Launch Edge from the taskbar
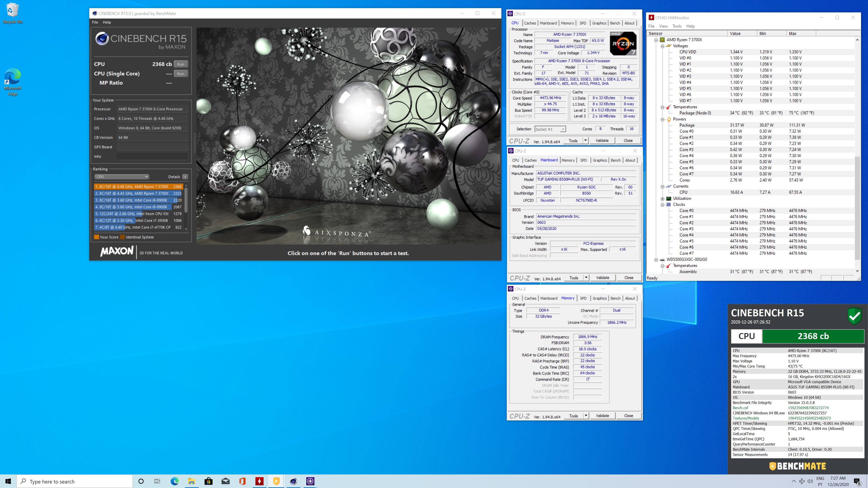The height and width of the screenshot is (488, 868). tap(175, 481)
